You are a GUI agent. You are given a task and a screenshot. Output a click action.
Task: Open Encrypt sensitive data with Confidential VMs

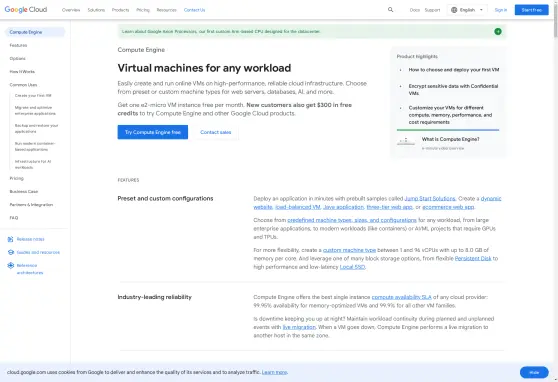(x=453, y=89)
